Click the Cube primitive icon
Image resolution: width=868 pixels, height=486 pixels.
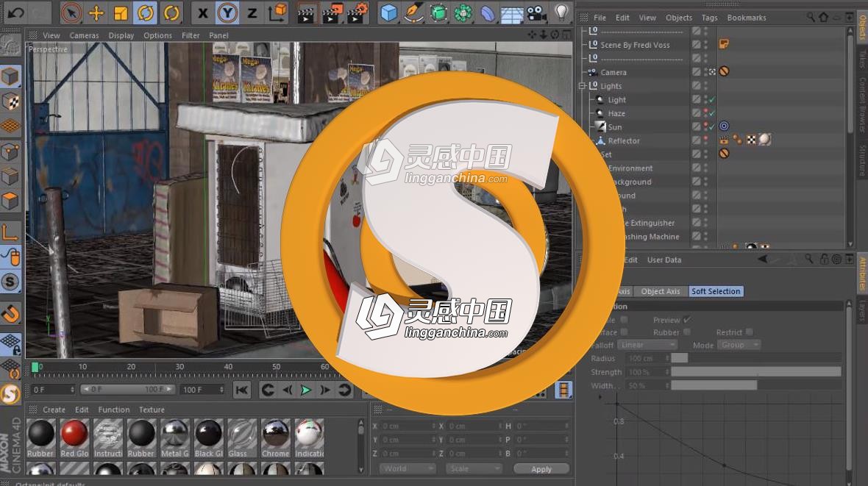tap(389, 12)
